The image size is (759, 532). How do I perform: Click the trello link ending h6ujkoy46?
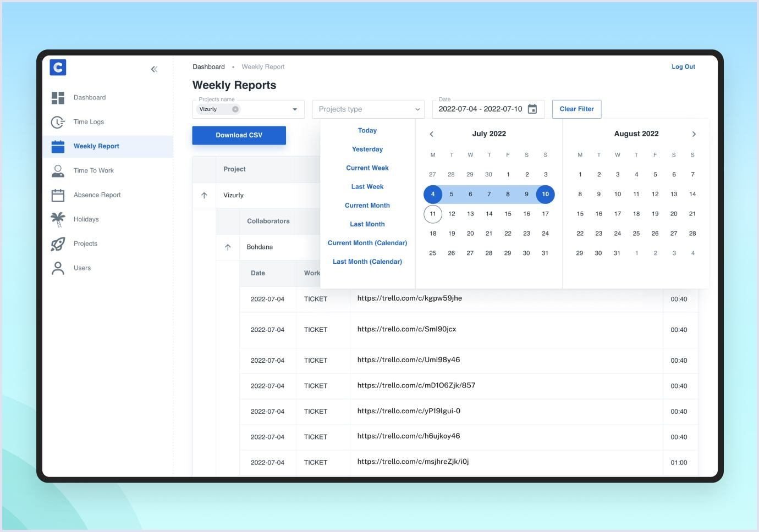(x=409, y=436)
